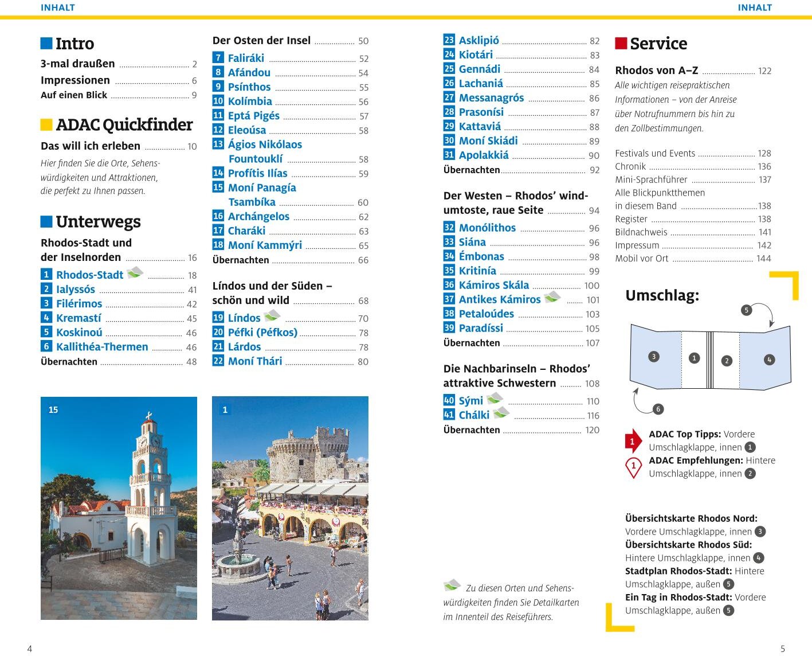Click number badge 40 beside Sými

[449, 400]
